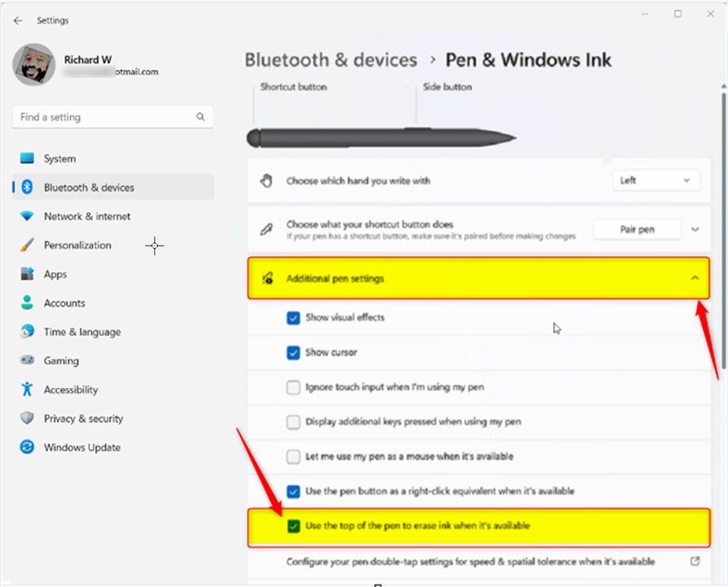Go back using the Settings back arrow
Image resolution: width=728 pixels, height=587 pixels.
tap(18, 20)
